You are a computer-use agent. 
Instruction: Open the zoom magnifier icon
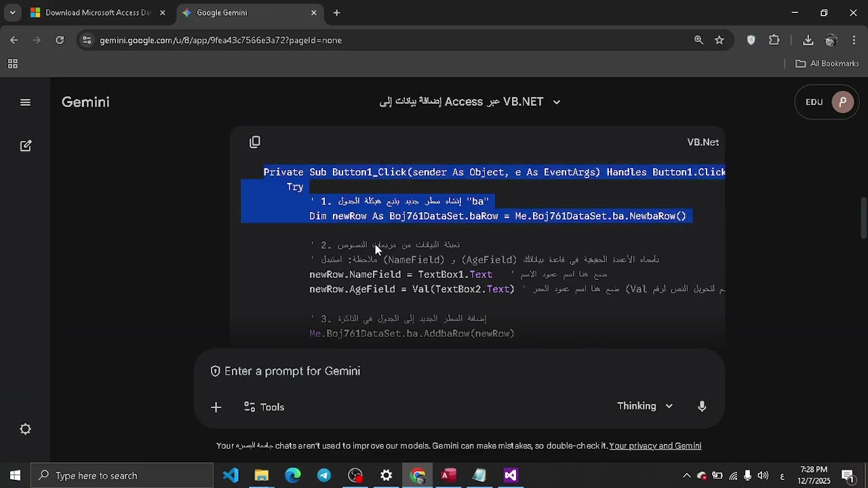pos(698,41)
